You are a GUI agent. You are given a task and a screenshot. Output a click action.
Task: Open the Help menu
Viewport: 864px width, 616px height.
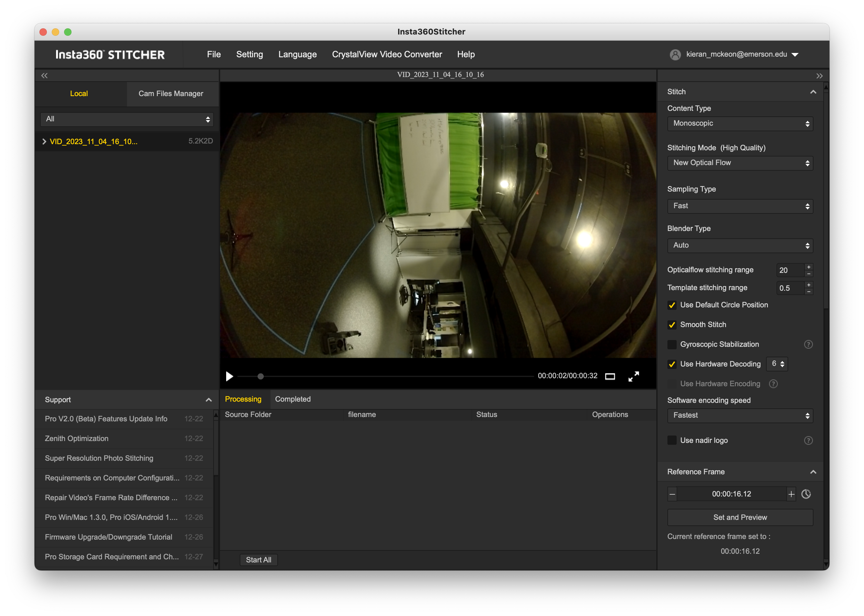466,55
